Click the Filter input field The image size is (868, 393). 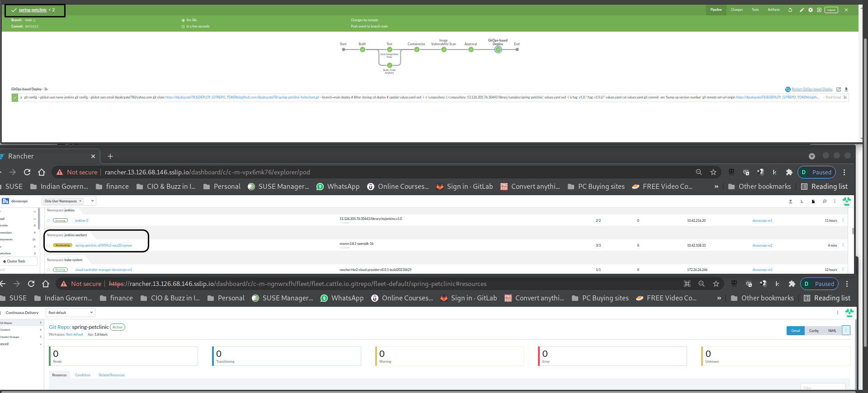coord(823,388)
